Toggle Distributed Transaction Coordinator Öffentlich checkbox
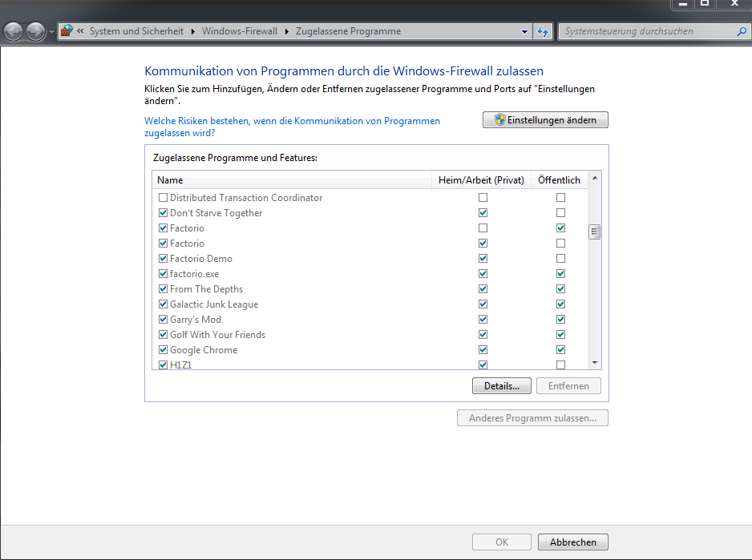Viewport: 752px width, 560px height. (x=560, y=198)
